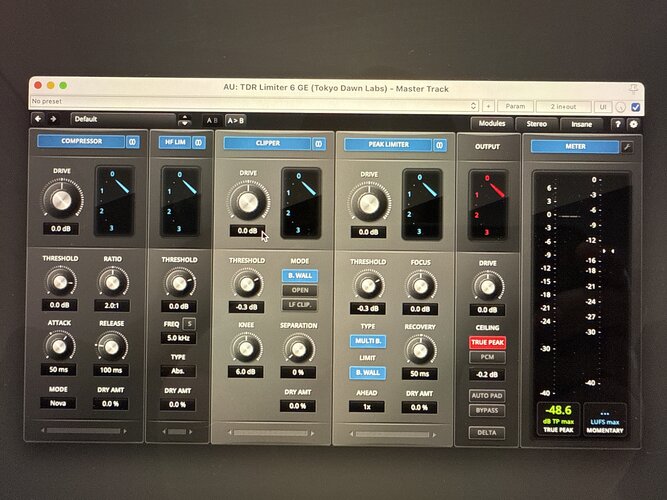Click the undo back arrow icon
This screenshot has width=667, height=500.
coord(38,119)
